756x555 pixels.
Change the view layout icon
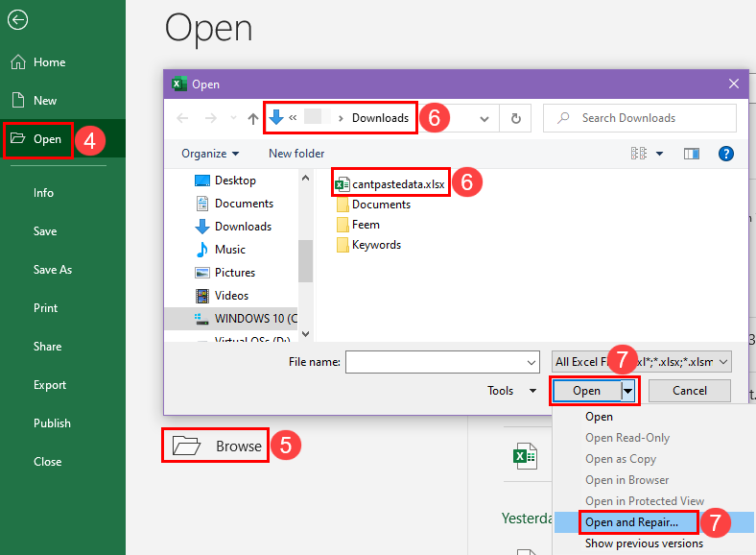(639, 154)
